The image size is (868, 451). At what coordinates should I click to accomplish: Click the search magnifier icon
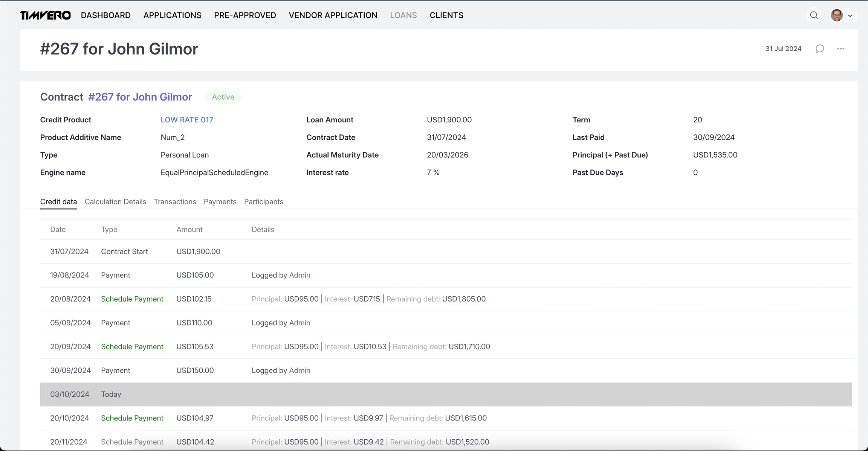(814, 15)
